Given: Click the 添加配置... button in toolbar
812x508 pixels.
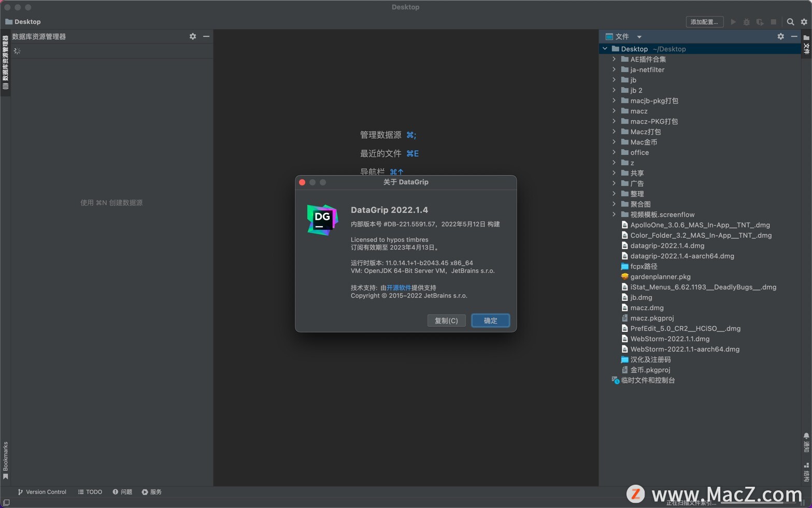Looking at the screenshot, I should (704, 22).
